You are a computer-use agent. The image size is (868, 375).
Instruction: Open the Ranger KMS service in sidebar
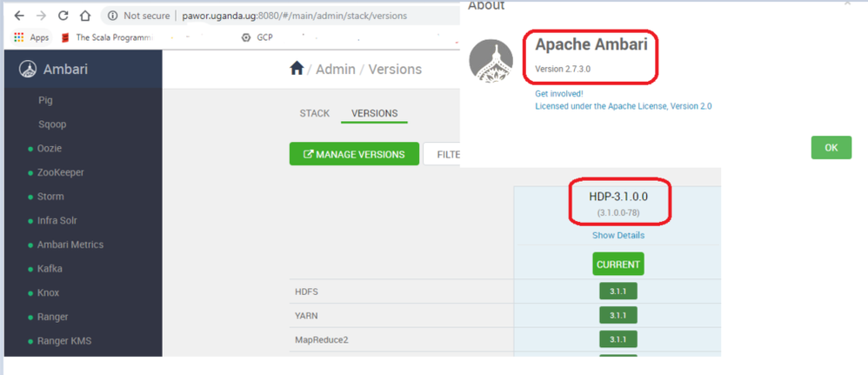point(64,341)
